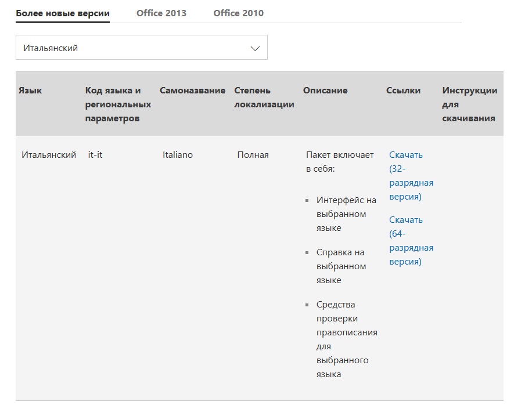Click the Инструкции для скачивания header
Viewport: 532px width, 416px height.
pos(469,104)
